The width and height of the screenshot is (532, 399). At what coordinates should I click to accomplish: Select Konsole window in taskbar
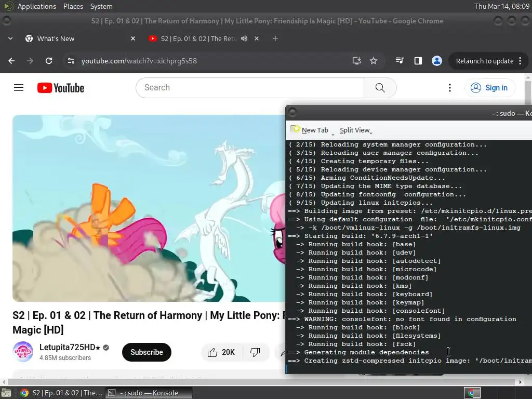tap(149, 393)
